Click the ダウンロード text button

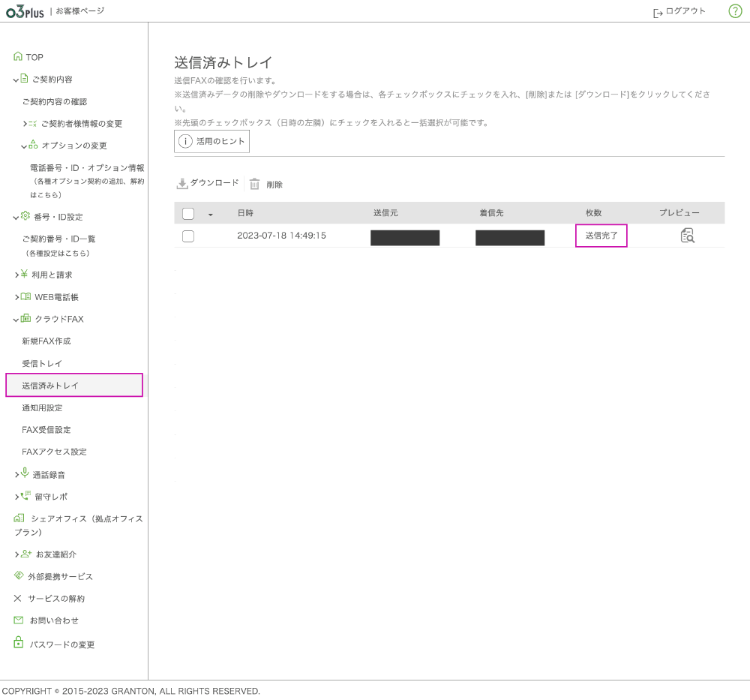click(214, 183)
